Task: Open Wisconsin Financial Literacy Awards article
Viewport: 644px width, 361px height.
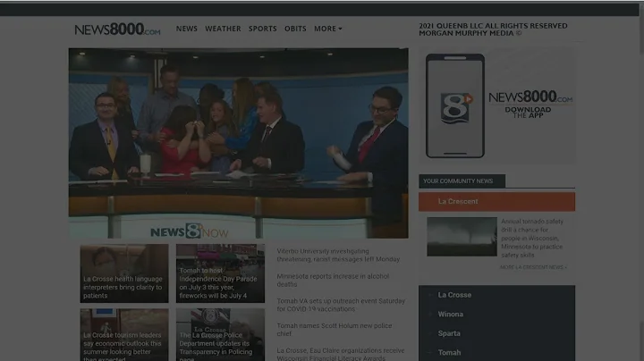Action: (x=340, y=355)
